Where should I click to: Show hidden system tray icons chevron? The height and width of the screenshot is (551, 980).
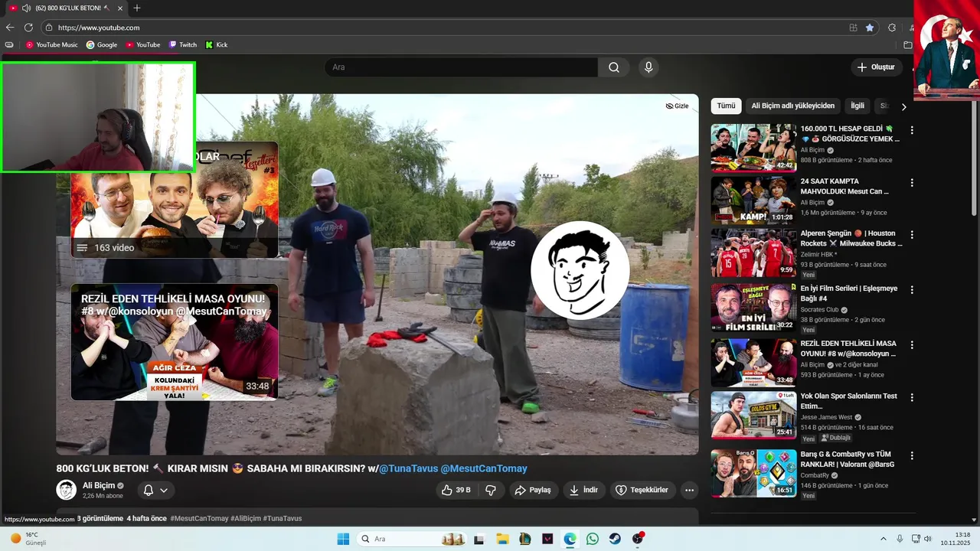(x=883, y=539)
